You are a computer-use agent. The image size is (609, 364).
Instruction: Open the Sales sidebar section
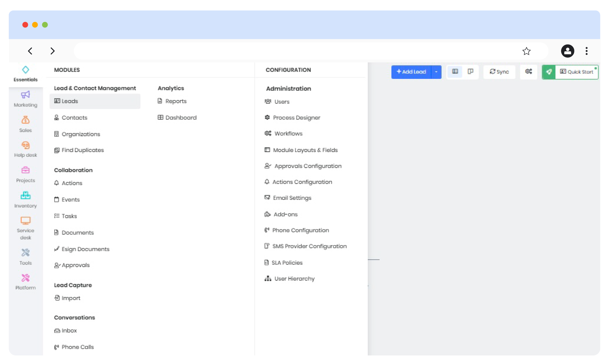tap(25, 124)
